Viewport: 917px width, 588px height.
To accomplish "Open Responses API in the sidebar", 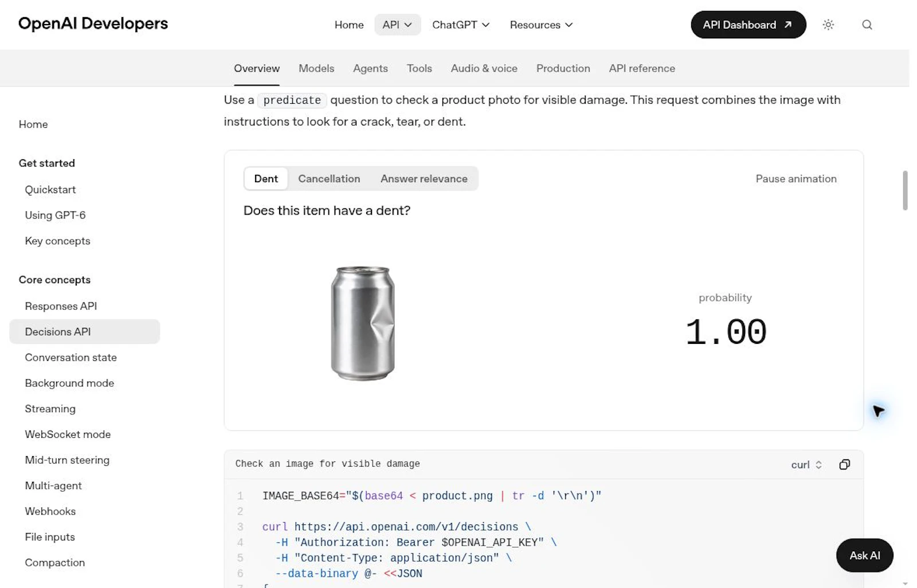I will tap(61, 306).
